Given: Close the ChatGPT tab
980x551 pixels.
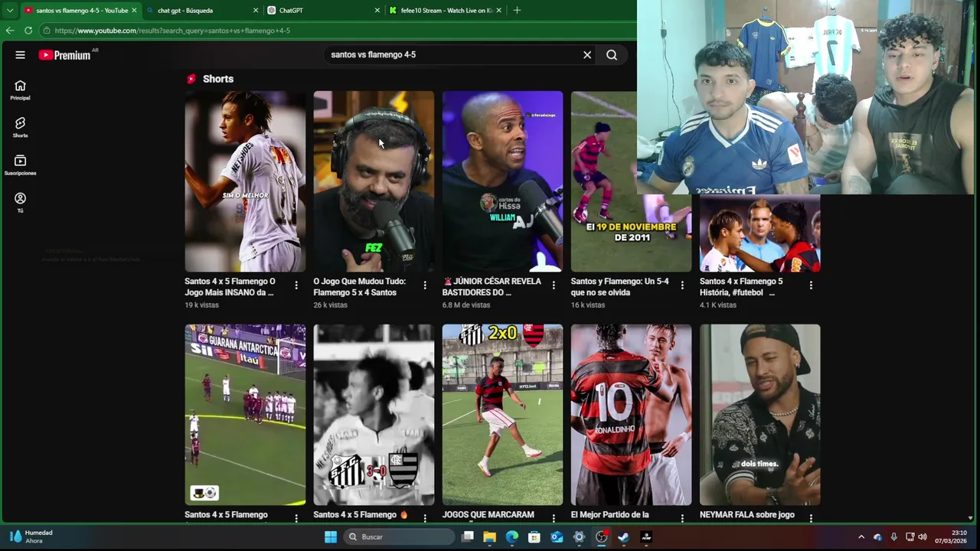Looking at the screenshot, I should (x=377, y=11).
